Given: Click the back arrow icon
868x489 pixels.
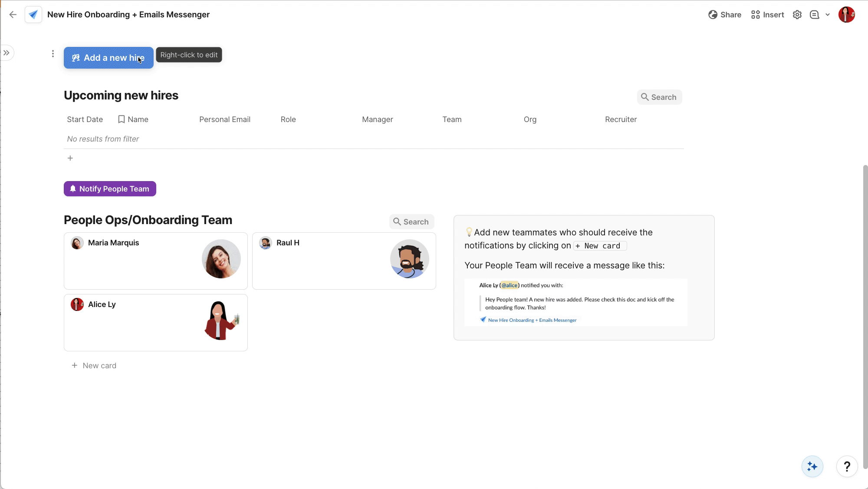Looking at the screenshot, I should (x=13, y=15).
